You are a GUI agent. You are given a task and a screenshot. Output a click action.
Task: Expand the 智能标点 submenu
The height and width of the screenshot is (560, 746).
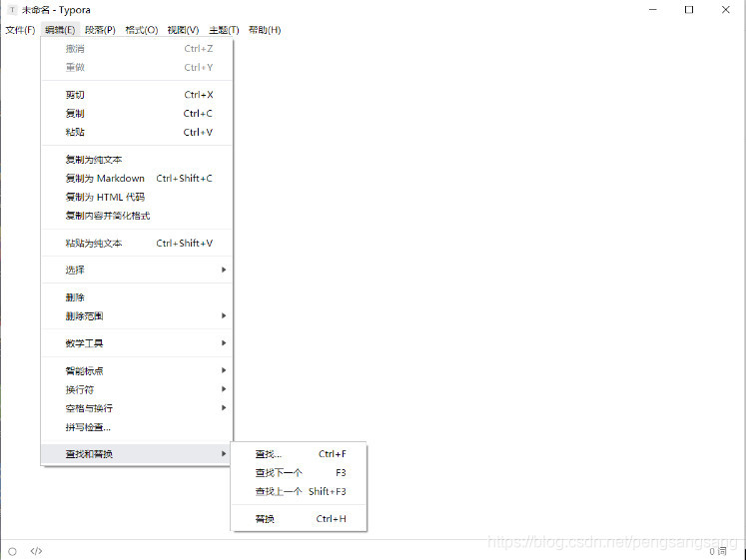pos(137,370)
